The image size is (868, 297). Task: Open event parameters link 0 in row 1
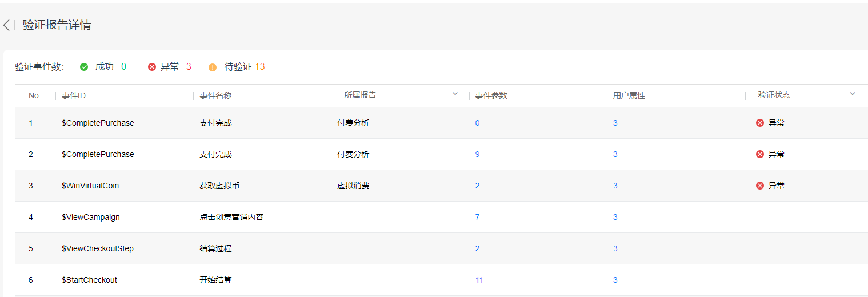(477, 123)
